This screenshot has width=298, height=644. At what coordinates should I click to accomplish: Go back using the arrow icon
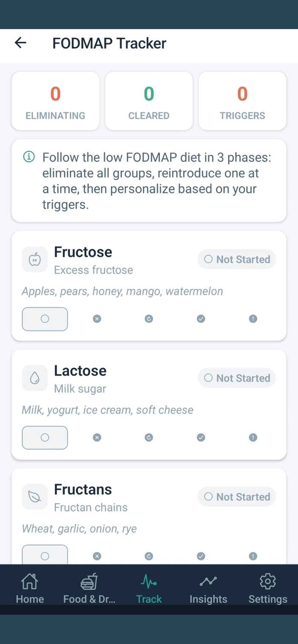click(x=20, y=43)
